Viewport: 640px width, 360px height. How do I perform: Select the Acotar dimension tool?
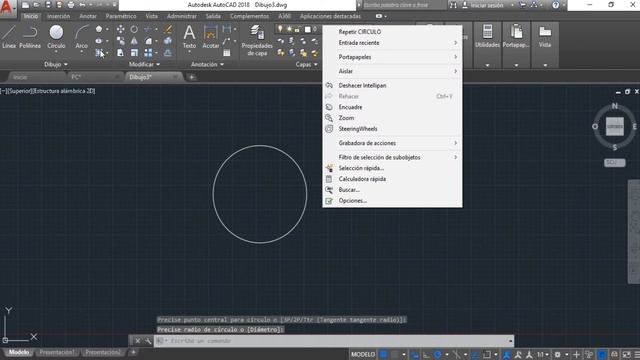click(x=211, y=37)
